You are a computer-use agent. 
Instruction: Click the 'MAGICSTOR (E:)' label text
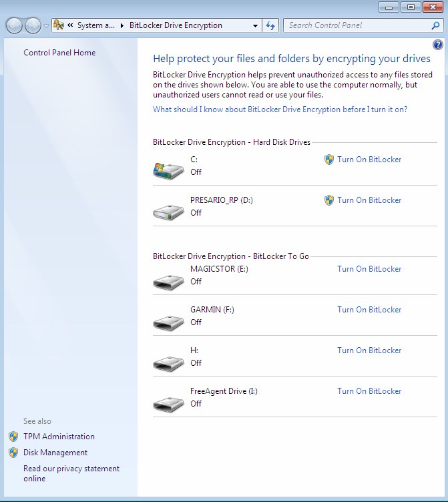[x=220, y=269]
